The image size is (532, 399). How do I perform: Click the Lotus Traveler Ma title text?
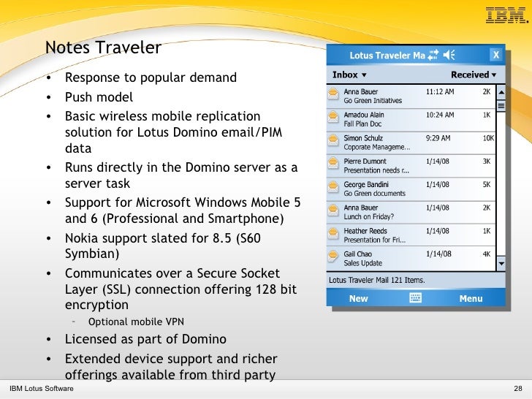tap(387, 56)
